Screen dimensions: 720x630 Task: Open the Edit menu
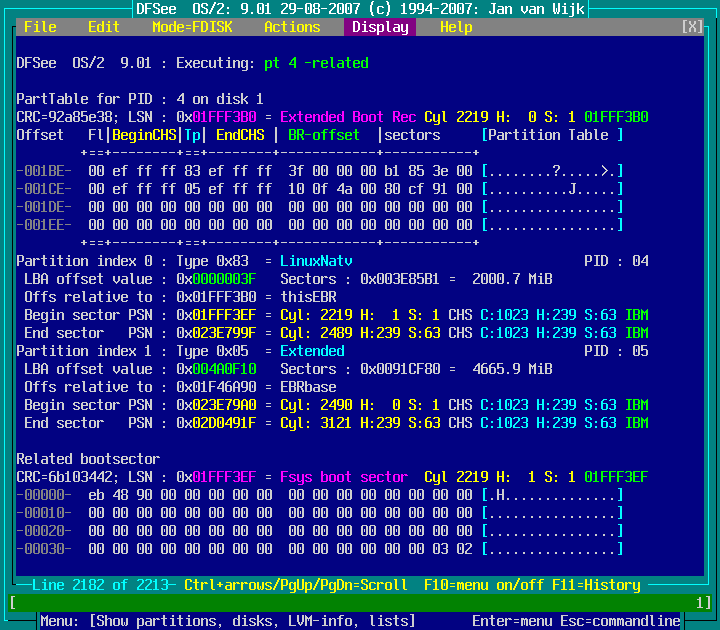(x=104, y=27)
